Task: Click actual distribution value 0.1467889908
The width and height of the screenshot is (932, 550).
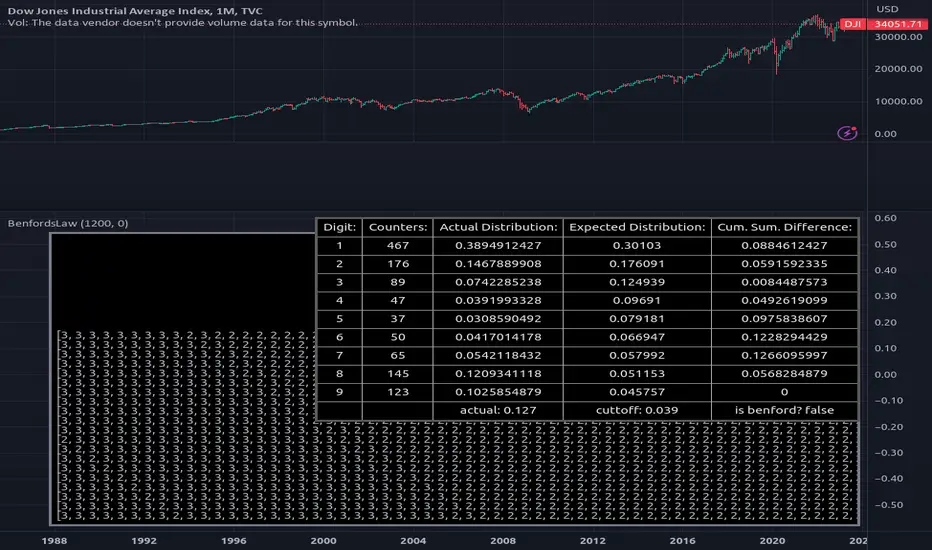Action: coord(498,264)
